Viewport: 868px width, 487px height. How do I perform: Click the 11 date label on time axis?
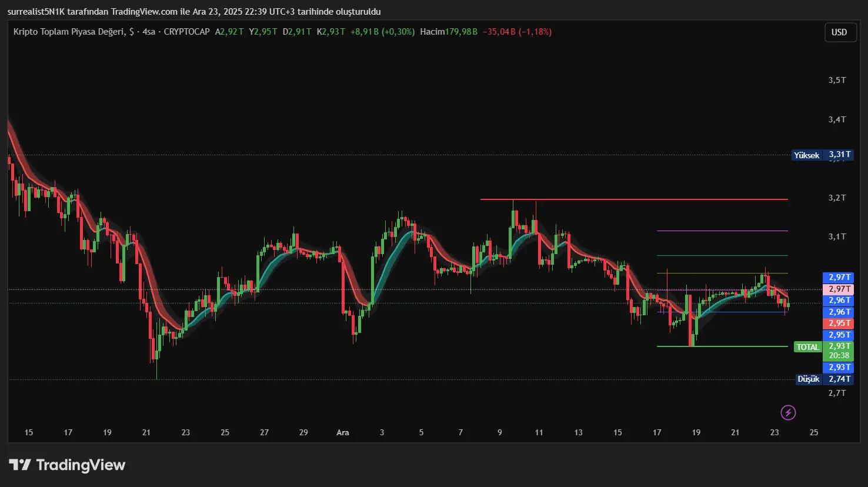[x=539, y=432]
